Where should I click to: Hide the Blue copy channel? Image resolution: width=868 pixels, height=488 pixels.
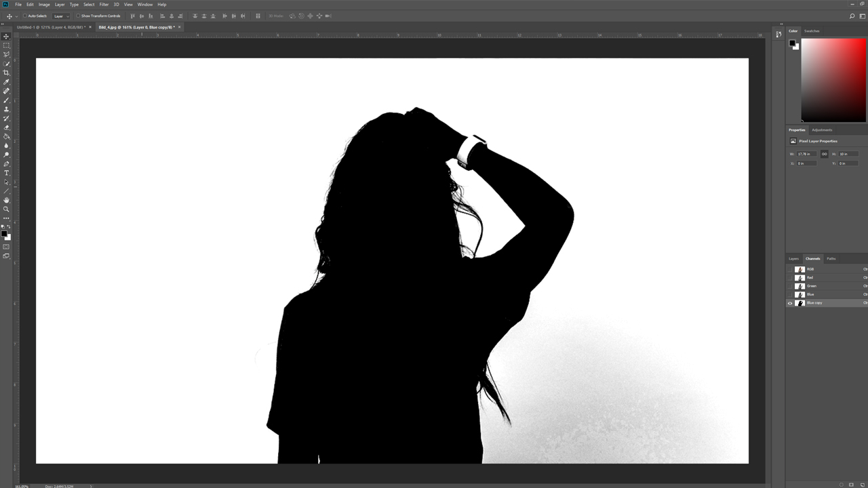(x=790, y=303)
